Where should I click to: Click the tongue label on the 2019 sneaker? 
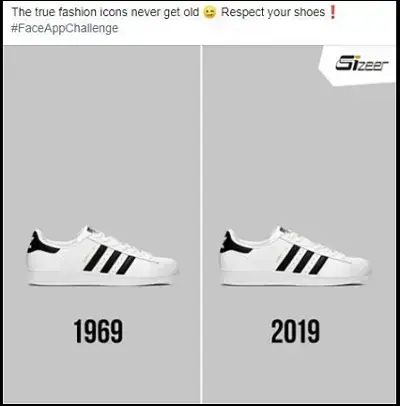284,229
